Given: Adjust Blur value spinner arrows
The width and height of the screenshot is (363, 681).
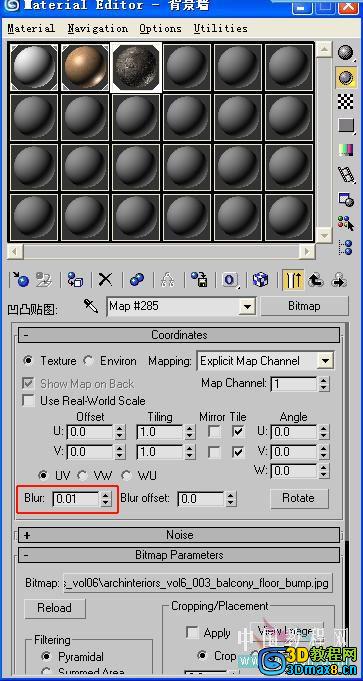Looking at the screenshot, I should (106, 499).
